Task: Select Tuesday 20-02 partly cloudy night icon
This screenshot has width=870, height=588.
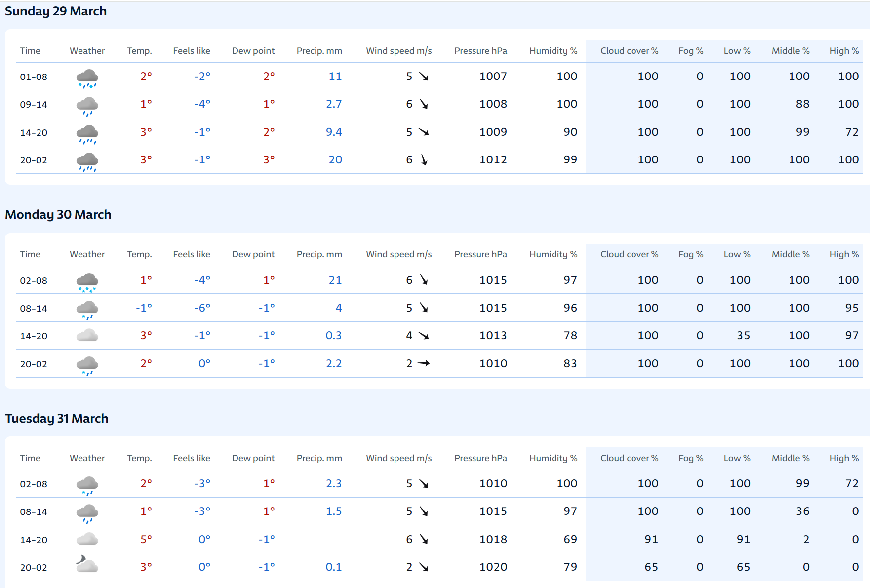Action: (87, 564)
